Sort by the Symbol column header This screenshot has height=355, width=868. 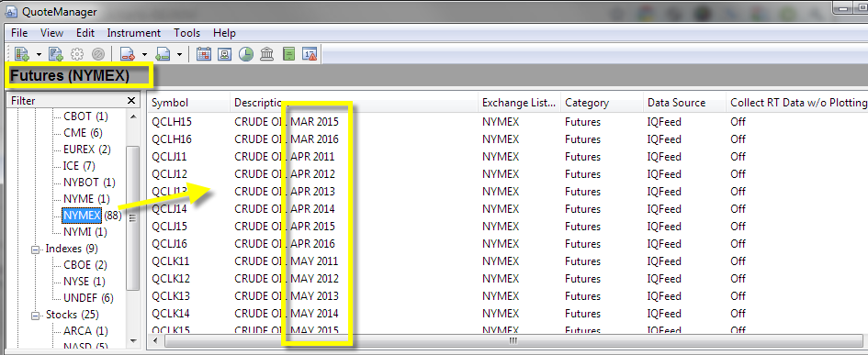click(x=189, y=103)
